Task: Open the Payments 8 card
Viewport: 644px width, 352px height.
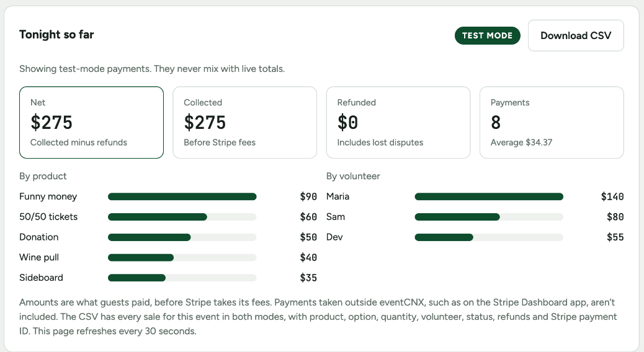Action: 552,122
